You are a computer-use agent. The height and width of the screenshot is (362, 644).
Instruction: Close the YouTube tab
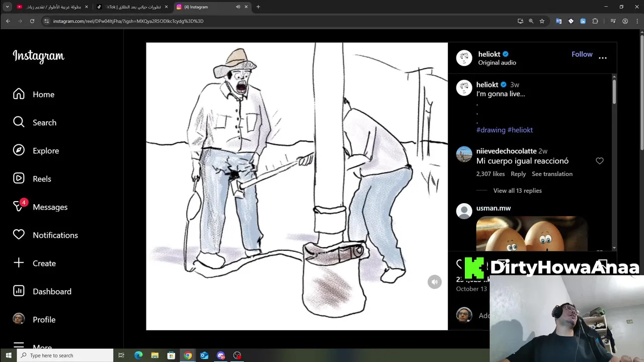coord(87,7)
